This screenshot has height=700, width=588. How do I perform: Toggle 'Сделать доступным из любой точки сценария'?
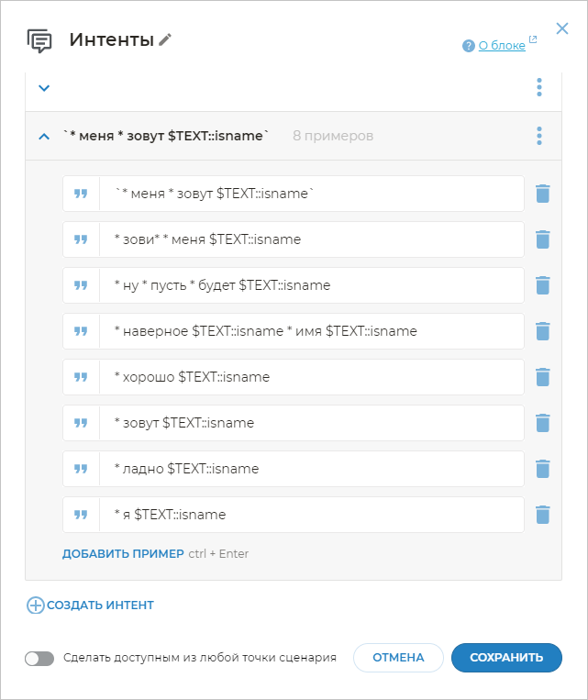pyautogui.click(x=40, y=658)
